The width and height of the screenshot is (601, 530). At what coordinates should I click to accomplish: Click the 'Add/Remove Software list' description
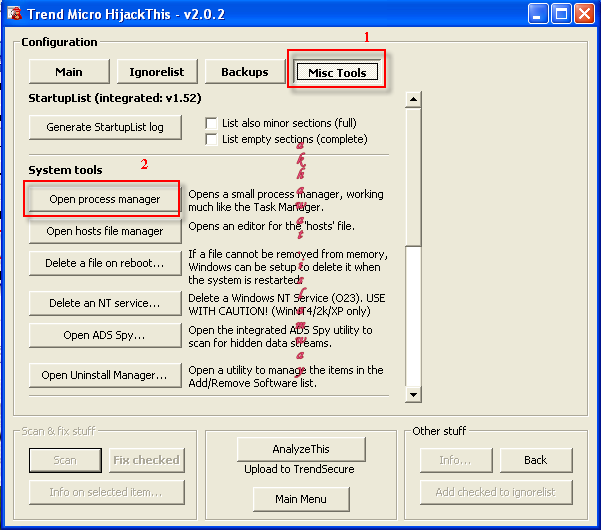(286, 376)
